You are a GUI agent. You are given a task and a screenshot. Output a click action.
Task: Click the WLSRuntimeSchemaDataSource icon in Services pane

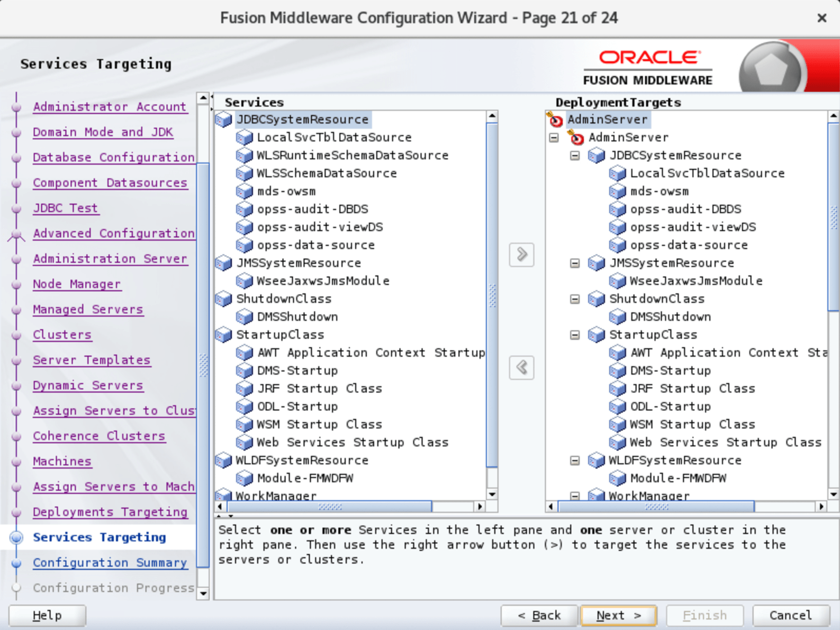pos(244,156)
